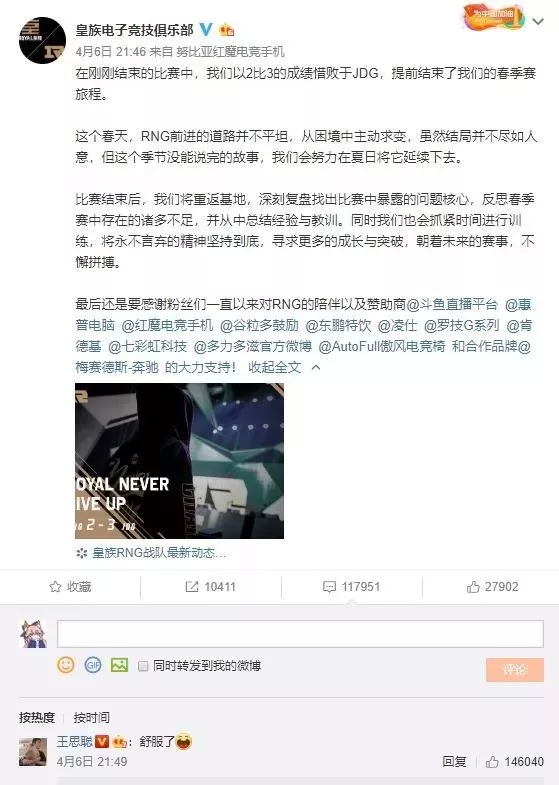Open comments icon showing 117951
The width and height of the screenshot is (559, 785).
click(351, 587)
